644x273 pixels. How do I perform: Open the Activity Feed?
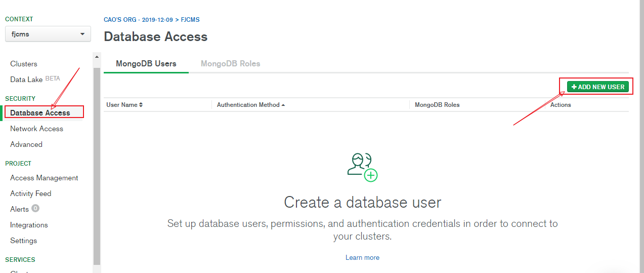(30, 193)
